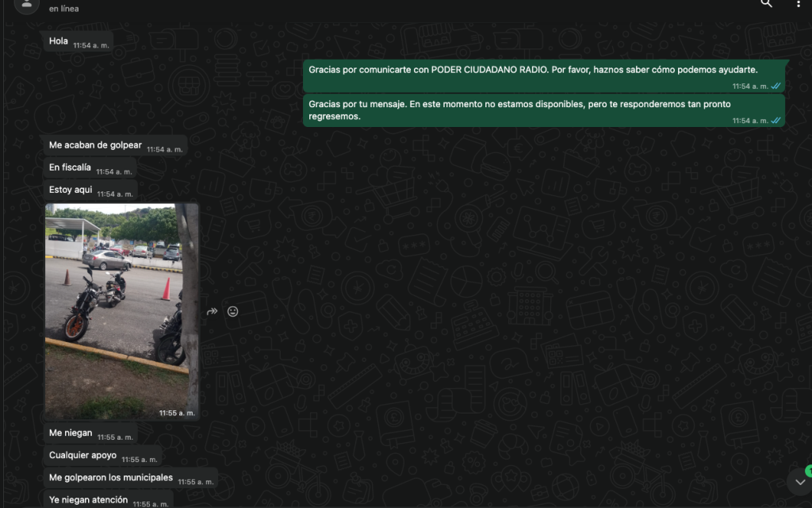Click the 'Hola' message bubble

tap(59, 41)
